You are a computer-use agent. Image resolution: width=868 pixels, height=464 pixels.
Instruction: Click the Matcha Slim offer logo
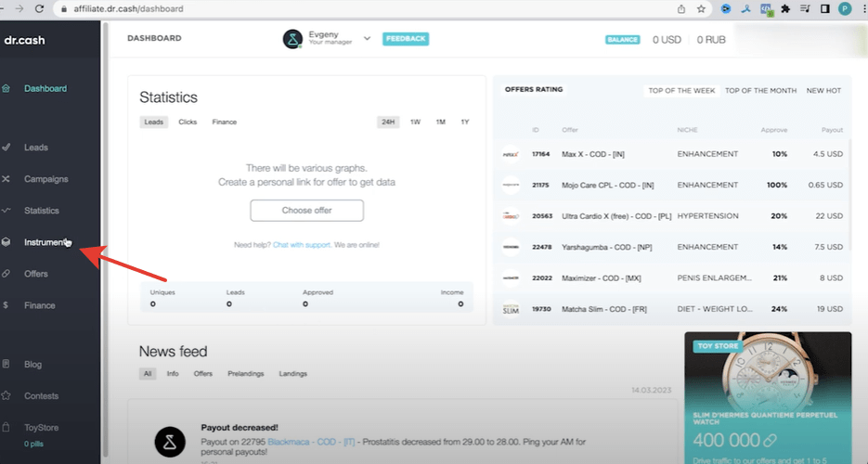coord(511,309)
